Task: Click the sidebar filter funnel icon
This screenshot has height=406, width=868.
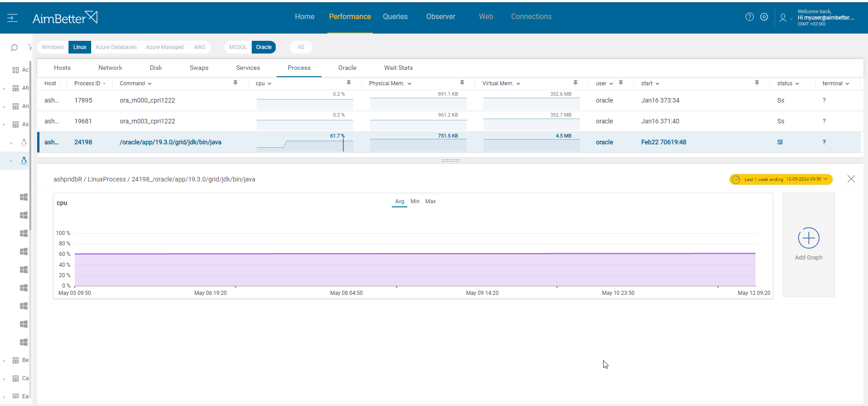Action: [29, 47]
